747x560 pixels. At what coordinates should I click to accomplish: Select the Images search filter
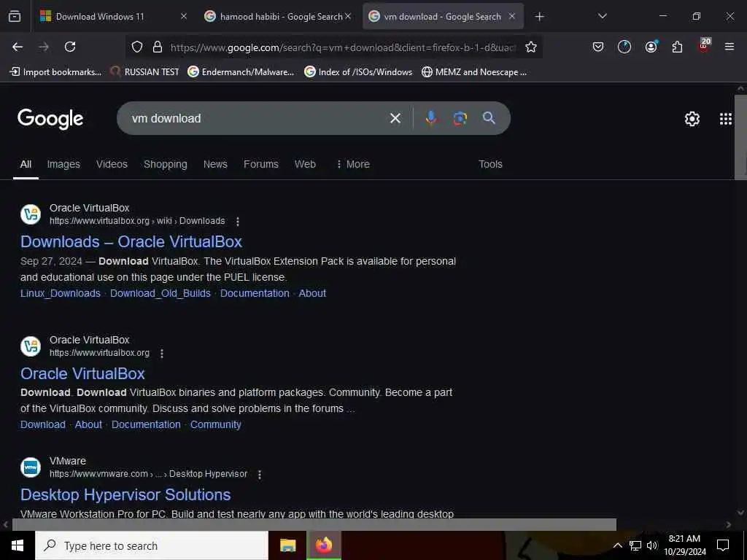(x=63, y=164)
